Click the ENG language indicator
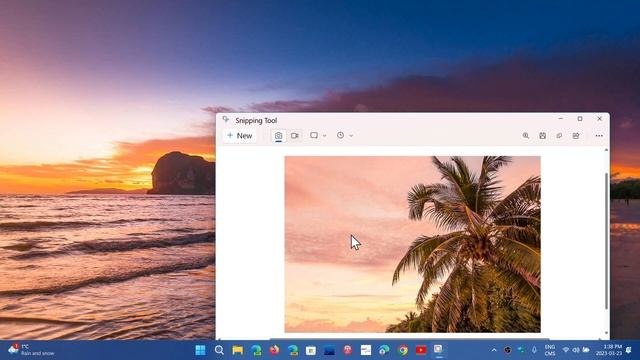The image size is (640, 360). 550,350
